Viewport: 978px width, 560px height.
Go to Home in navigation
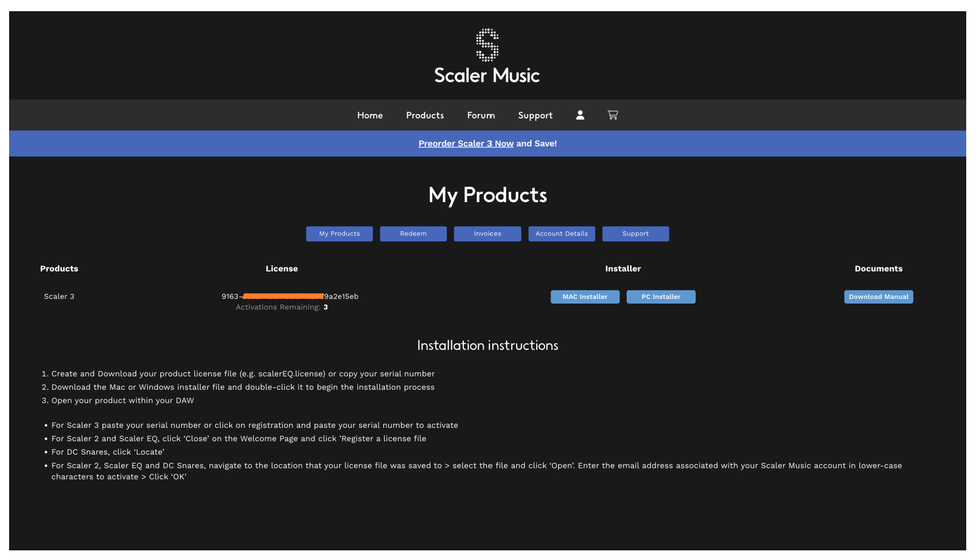pyautogui.click(x=370, y=115)
